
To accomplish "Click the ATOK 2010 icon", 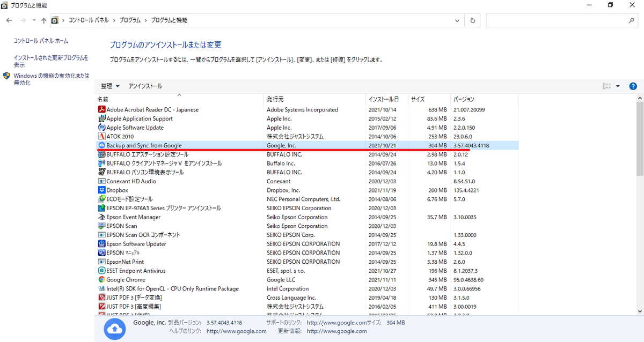I will point(102,137).
